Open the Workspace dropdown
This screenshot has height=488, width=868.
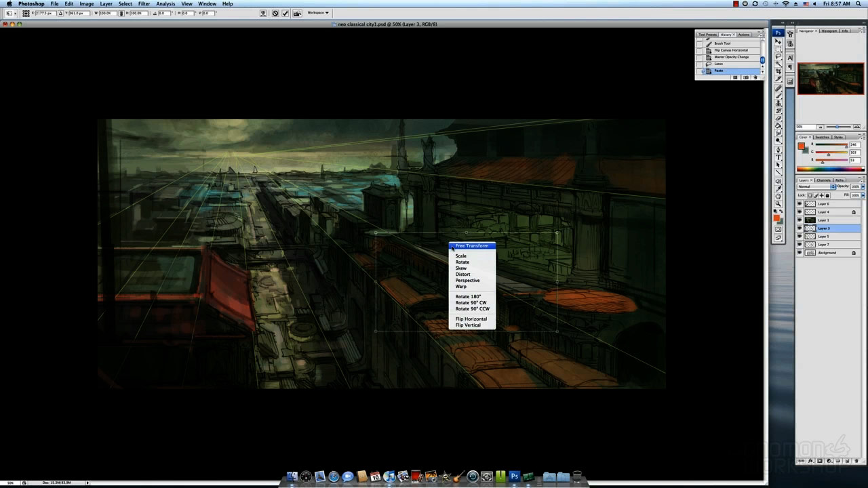point(317,13)
